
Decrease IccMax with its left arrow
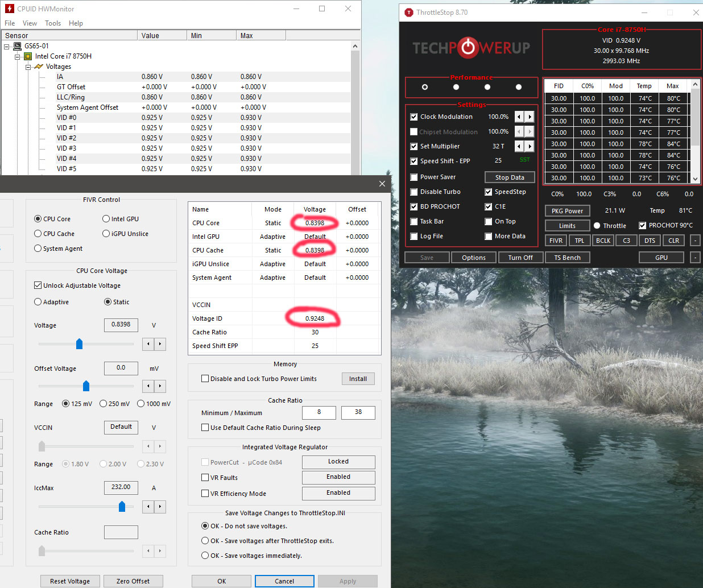tap(148, 506)
